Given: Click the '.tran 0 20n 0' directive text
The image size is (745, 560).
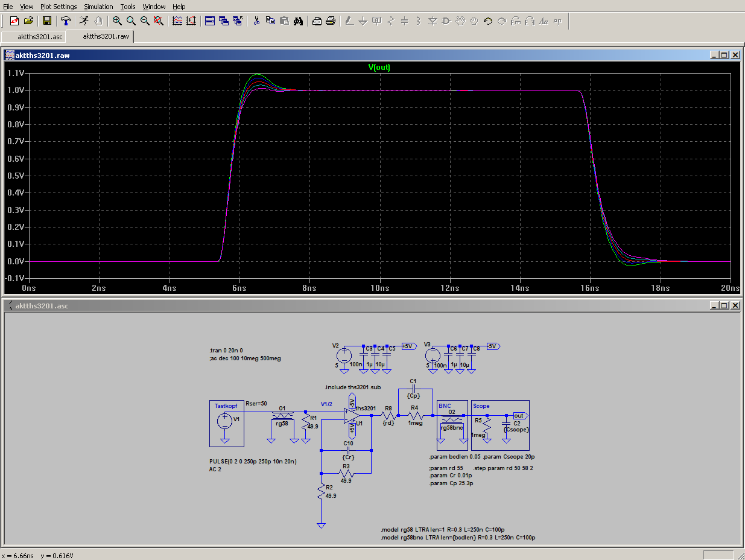Looking at the screenshot, I should click(226, 350).
